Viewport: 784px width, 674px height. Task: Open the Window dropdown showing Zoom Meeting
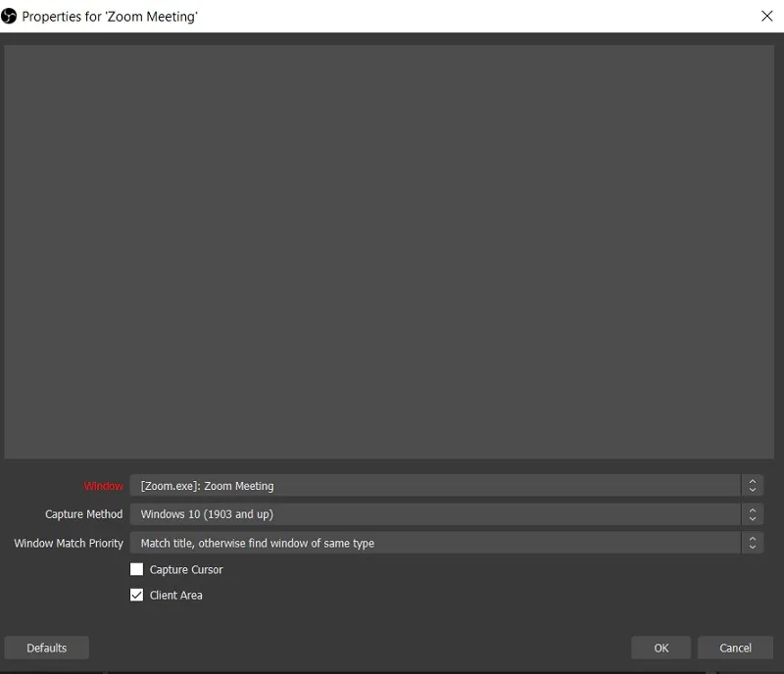[x=446, y=486]
